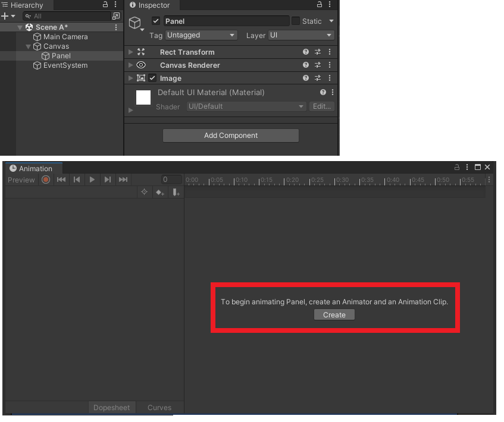
Task: Toggle the Panel active checkbox
Action: tap(156, 21)
